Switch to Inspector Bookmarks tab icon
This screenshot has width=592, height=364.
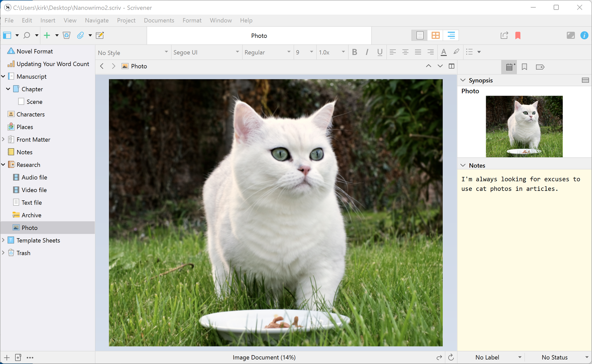(524, 67)
